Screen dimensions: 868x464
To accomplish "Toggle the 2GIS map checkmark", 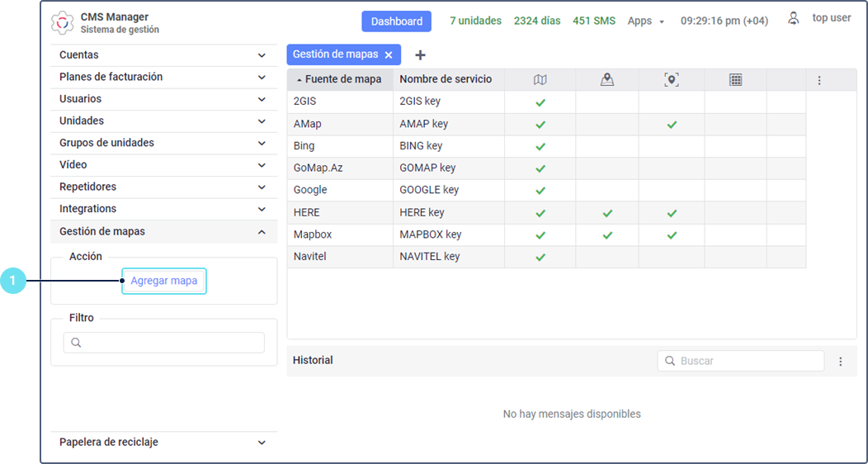I will (x=540, y=102).
